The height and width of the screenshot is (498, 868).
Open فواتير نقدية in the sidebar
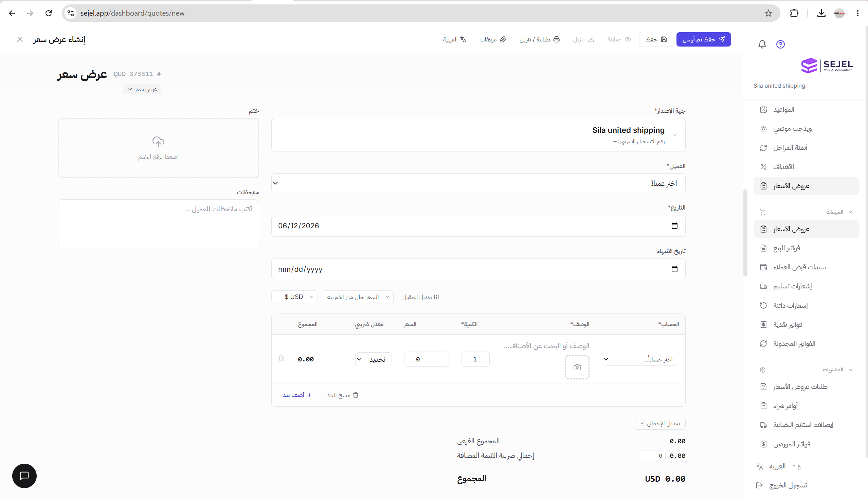point(806,324)
